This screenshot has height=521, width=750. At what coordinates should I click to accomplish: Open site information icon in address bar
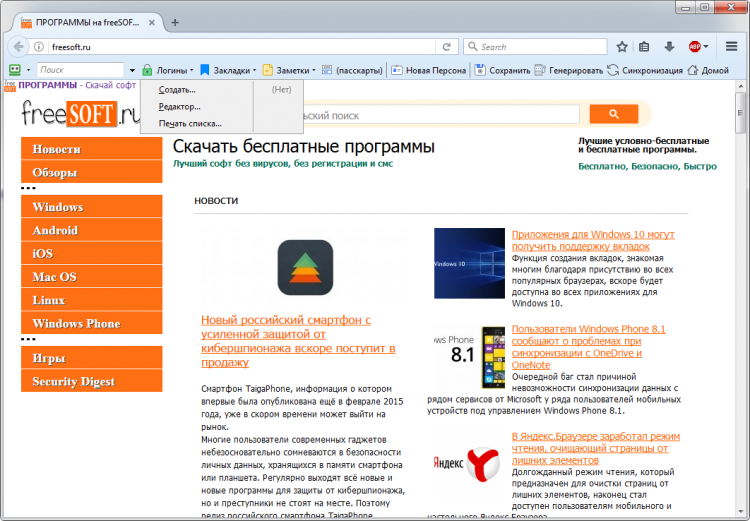39,47
